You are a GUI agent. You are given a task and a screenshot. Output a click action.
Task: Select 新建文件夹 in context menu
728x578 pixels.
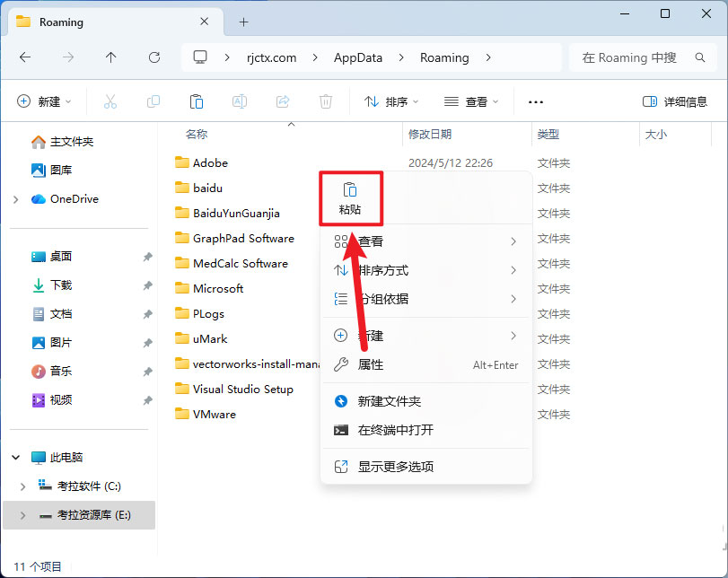pos(425,401)
